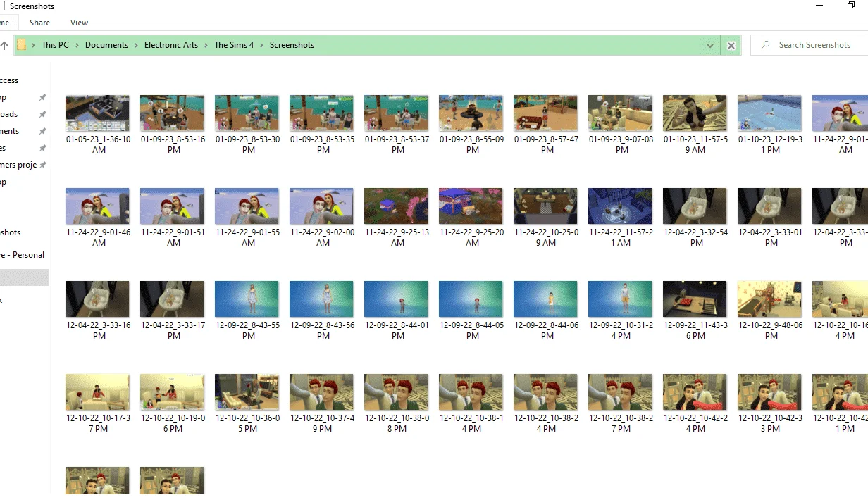Select thumbnail 12-10-22_10-36-05 PM
The width and height of the screenshot is (868, 500).
pyautogui.click(x=247, y=392)
